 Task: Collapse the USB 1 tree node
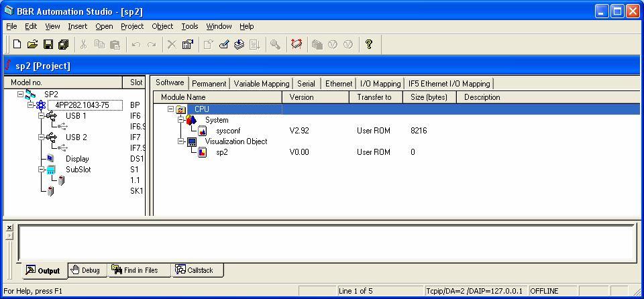pyautogui.click(x=41, y=116)
